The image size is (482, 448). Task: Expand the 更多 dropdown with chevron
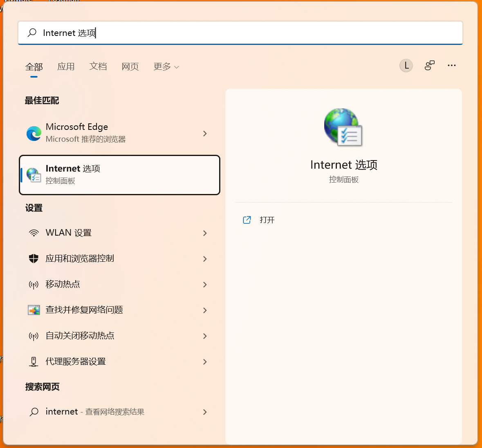(x=166, y=67)
